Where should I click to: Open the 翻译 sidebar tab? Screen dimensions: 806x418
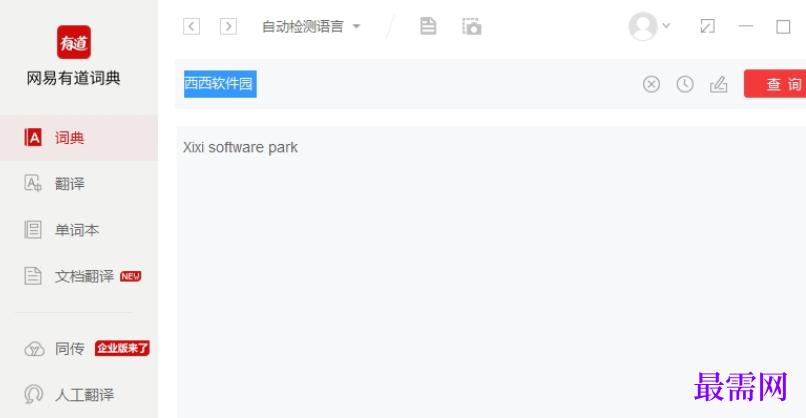point(79,184)
